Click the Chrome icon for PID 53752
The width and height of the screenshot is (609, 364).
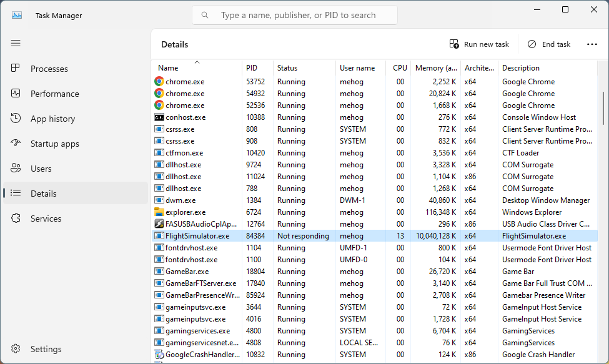pos(159,82)
